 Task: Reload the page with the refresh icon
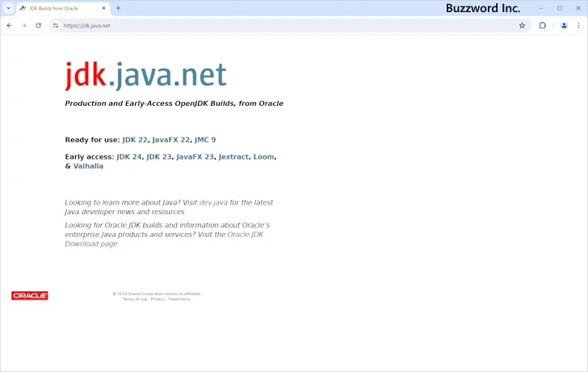38,26
